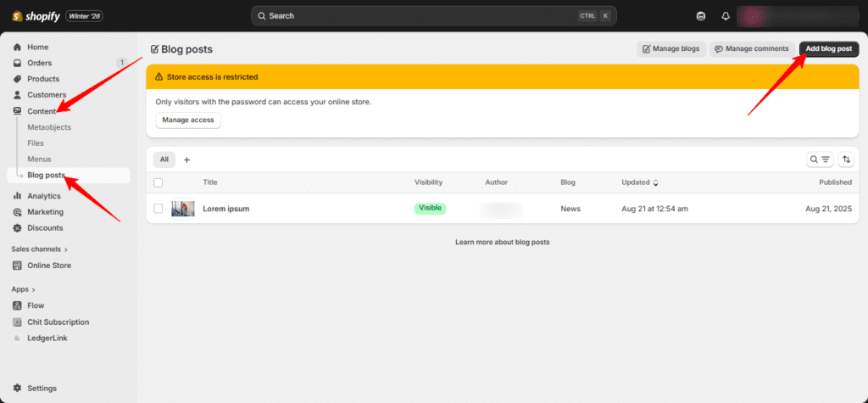The width and height of the screenshot is (868, 403).
Task: Click the search and filter icon button
Action: (819, 160)
